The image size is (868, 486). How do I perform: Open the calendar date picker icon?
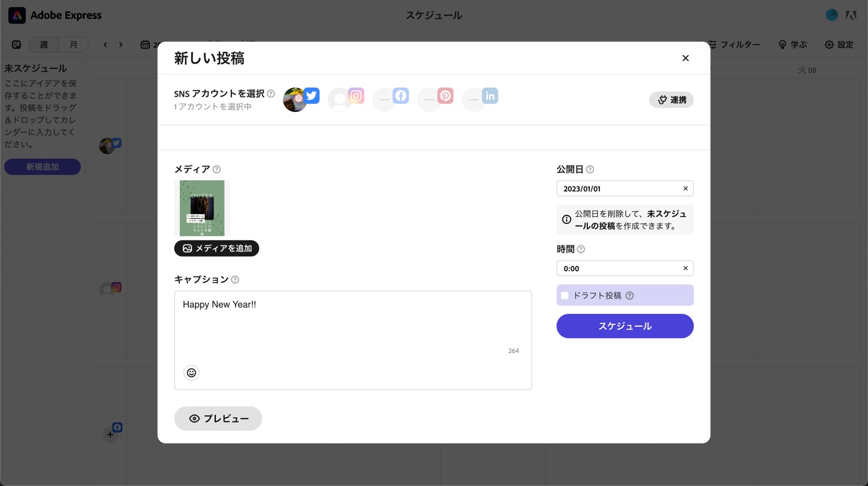(145, 45)
